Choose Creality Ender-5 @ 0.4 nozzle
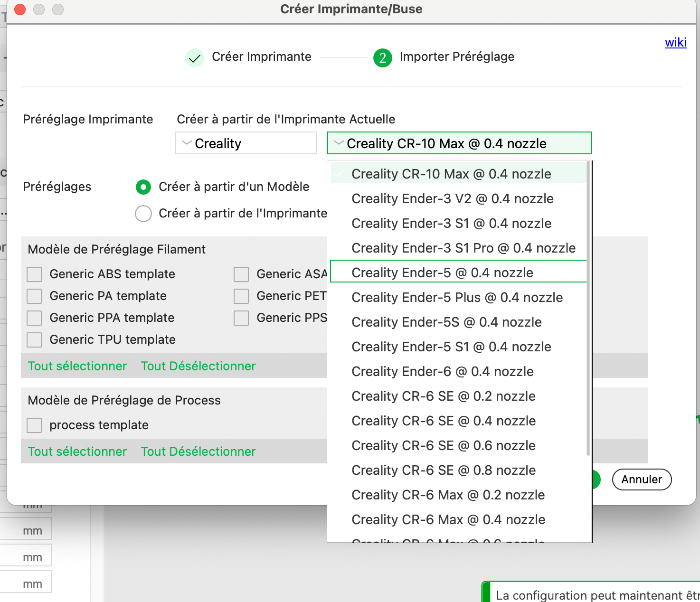700x602 pixels. click(x=459, y=273)
